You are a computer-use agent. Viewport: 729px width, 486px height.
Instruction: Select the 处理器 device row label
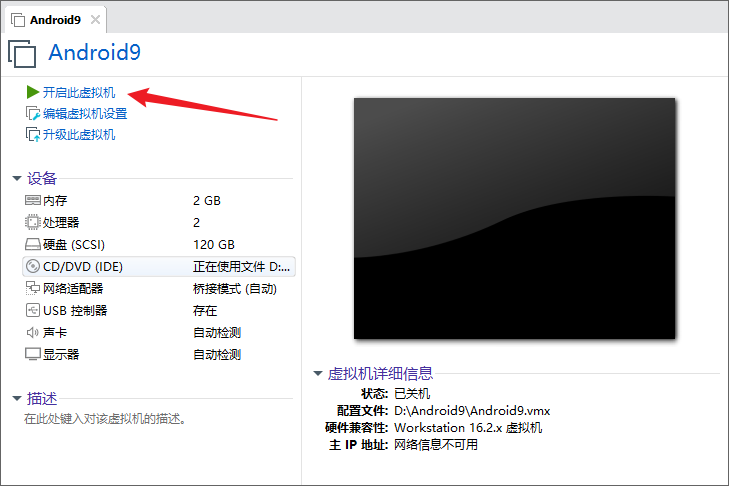[61, 222]
